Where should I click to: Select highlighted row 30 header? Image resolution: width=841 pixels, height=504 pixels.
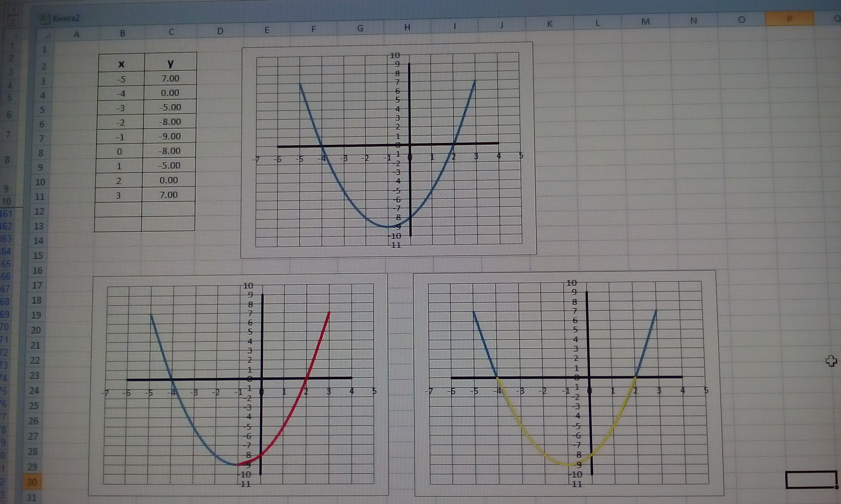pyautogui.click(x=32, y=482)
